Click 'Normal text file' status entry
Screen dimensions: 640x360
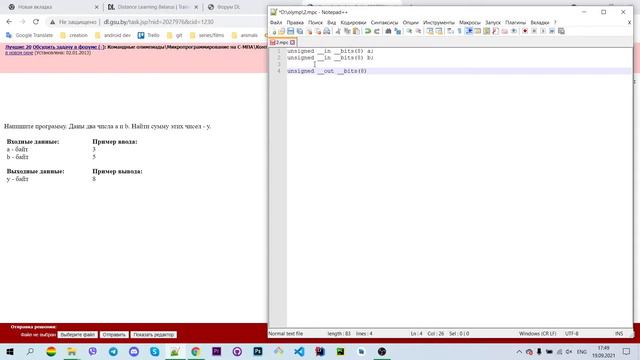point(286,333)
